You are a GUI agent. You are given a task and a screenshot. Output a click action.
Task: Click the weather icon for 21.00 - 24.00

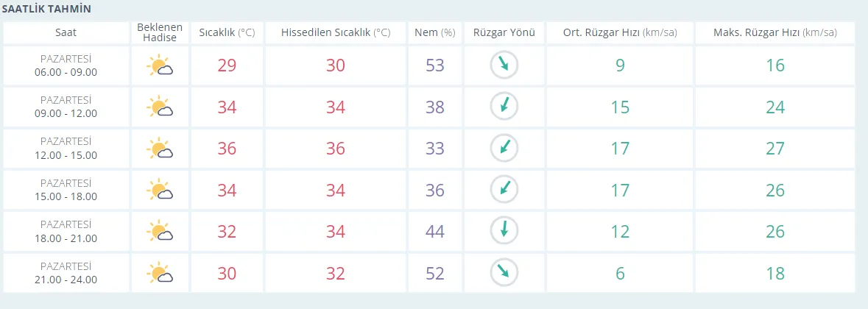point(160,273)
